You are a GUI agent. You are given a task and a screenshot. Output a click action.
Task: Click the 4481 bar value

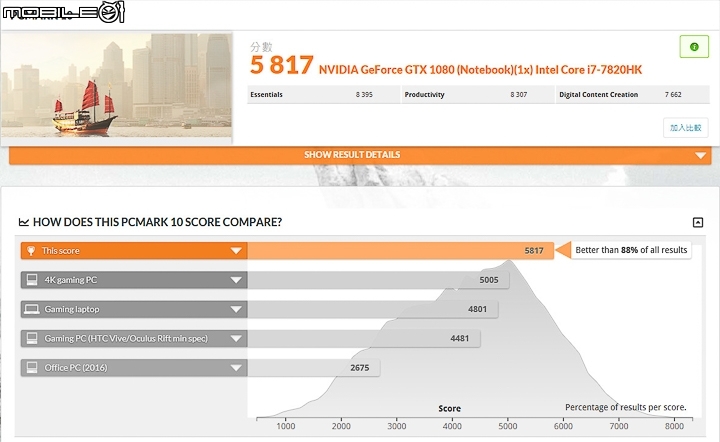(x=459, y=338)
